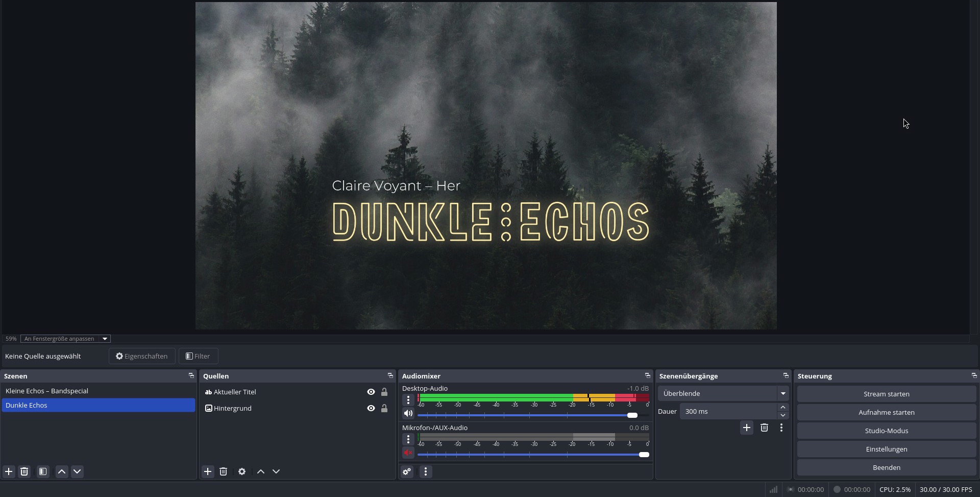Viewport: 980px width, 497px height.
Task: Hide the Hintergrund source
Action: [x=371, y=408]
